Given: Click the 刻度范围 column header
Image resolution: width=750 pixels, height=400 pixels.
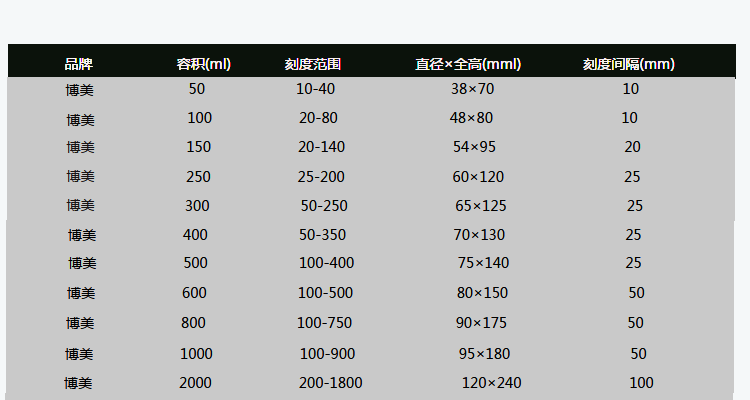Looking at the screenshot, I should [313, 64].
